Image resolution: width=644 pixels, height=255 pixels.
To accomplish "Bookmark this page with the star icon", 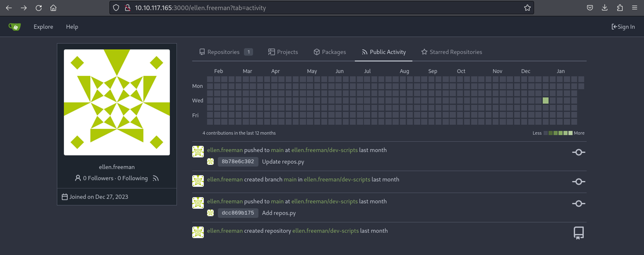I will click(x=527, y=8).
